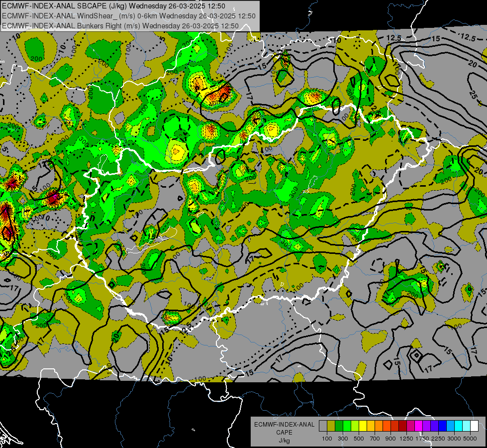Click the 500 value under the legend scale
The width and height of the screenshot is (487, 448).
click(x=359, y=439)
